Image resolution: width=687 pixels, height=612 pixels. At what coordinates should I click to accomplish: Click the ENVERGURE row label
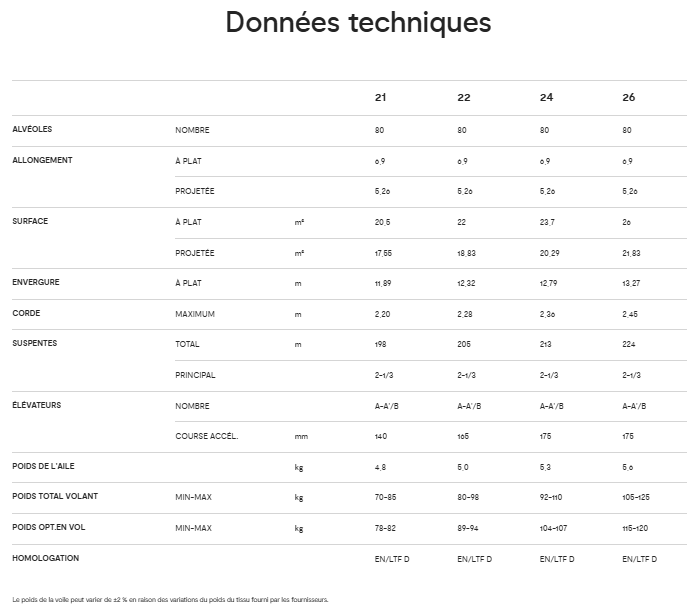pyautogui.click(x=36, y=282)
